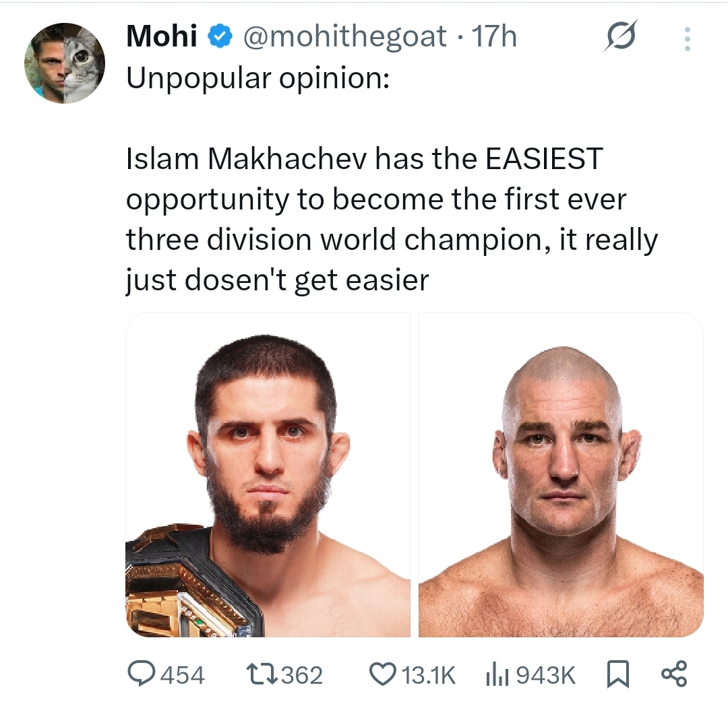Click the Mohi display name
The image size is (728, 706).
tap(162, 36)
